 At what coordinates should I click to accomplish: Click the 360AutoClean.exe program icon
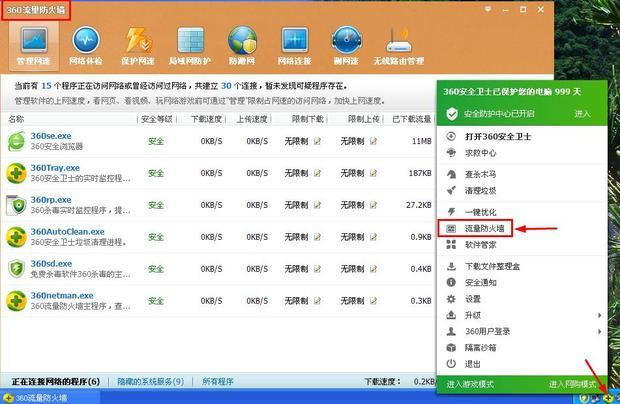coord(16,237)
